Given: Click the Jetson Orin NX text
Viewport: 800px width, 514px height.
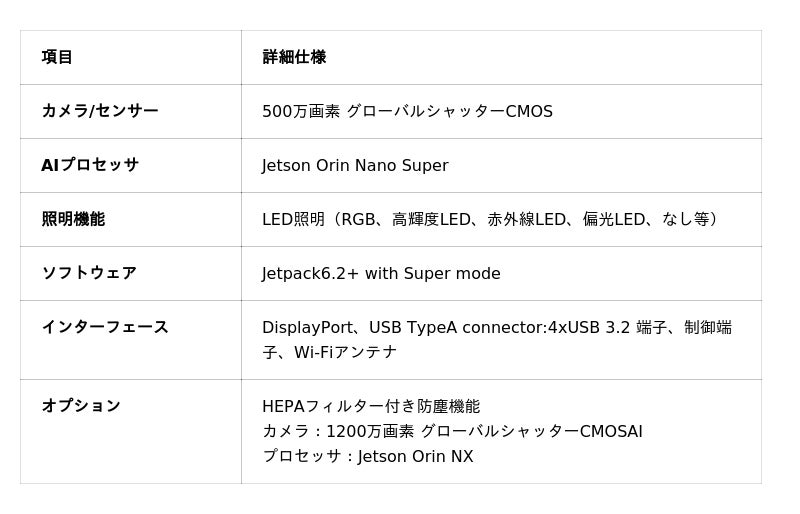Looking at the screenshot, I should [x=415, y=456].
